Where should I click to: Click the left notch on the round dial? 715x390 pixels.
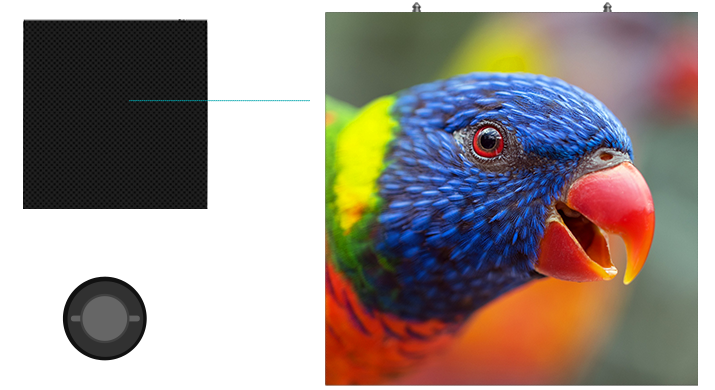(76, 318)
